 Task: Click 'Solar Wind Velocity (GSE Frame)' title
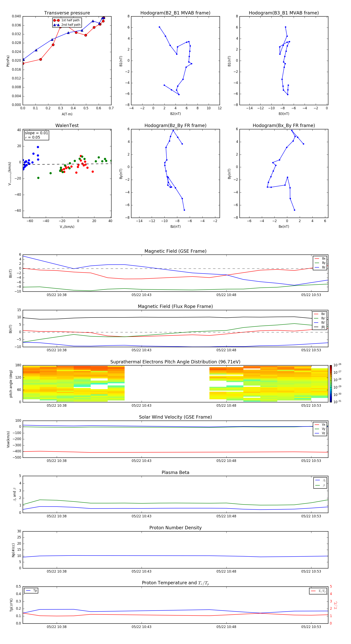175,417
